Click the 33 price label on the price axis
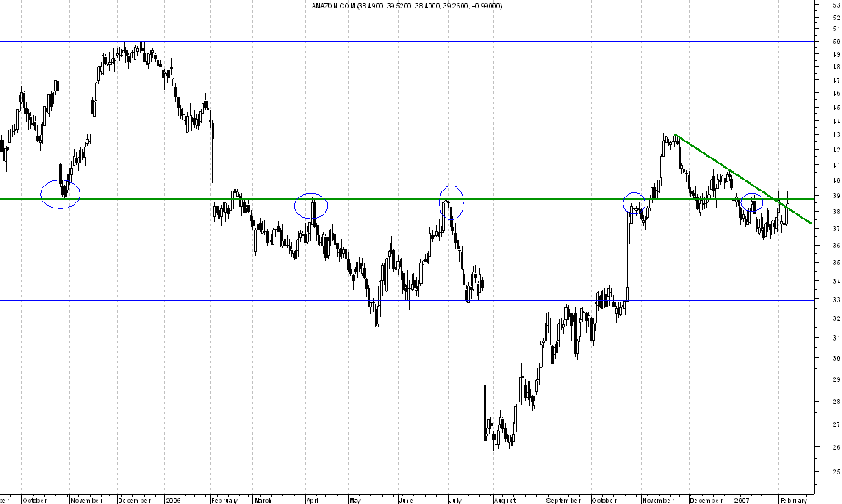 pos(836,300)
